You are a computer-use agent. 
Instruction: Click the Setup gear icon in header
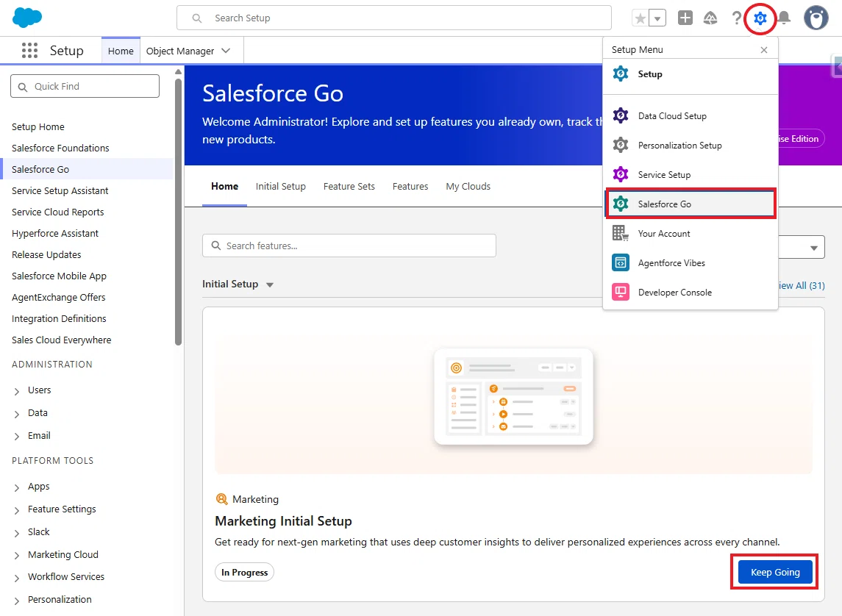point(760,18)
